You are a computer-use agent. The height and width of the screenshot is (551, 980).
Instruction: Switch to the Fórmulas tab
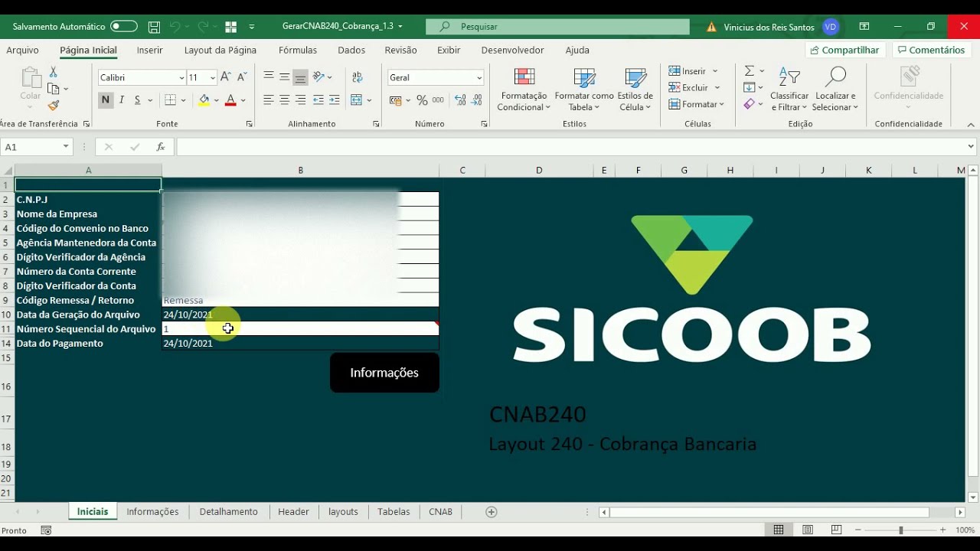coord(298,50)
